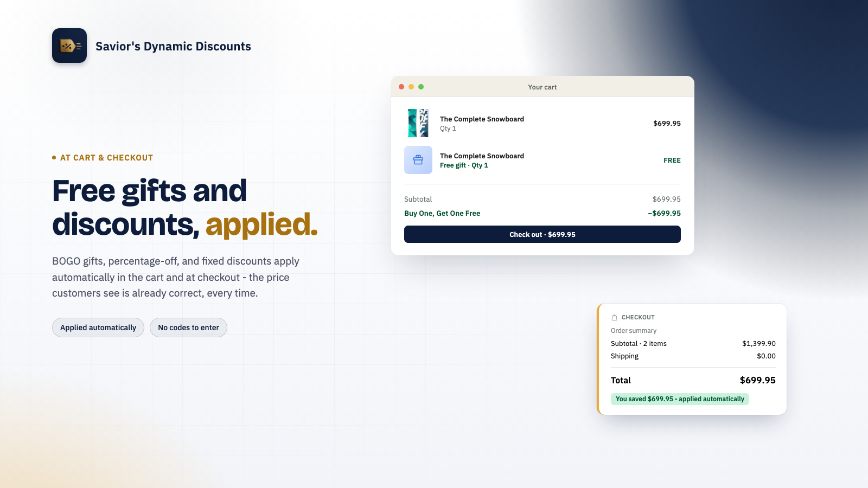Click the Total label in order summary
The height and width of the screenshot is (488, 868).
tap(621, 381)
